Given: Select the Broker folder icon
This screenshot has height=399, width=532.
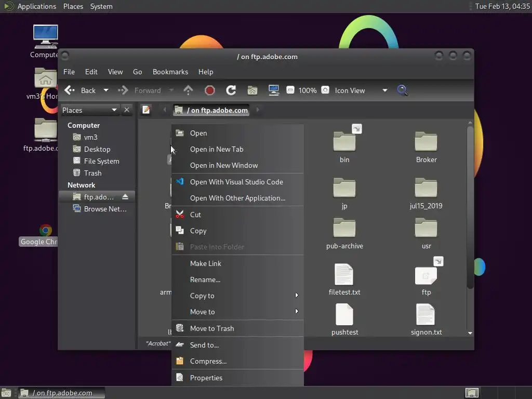Looking at the screenshot, I should click(426, 141).
